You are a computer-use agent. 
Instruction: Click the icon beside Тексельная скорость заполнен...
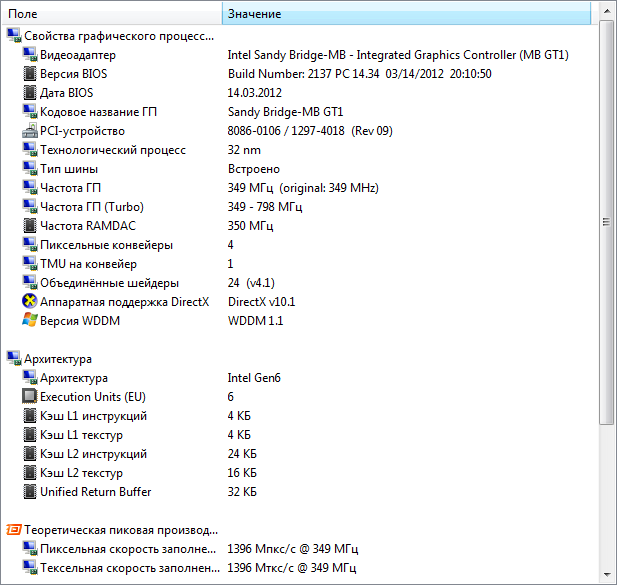coord(30,567)
